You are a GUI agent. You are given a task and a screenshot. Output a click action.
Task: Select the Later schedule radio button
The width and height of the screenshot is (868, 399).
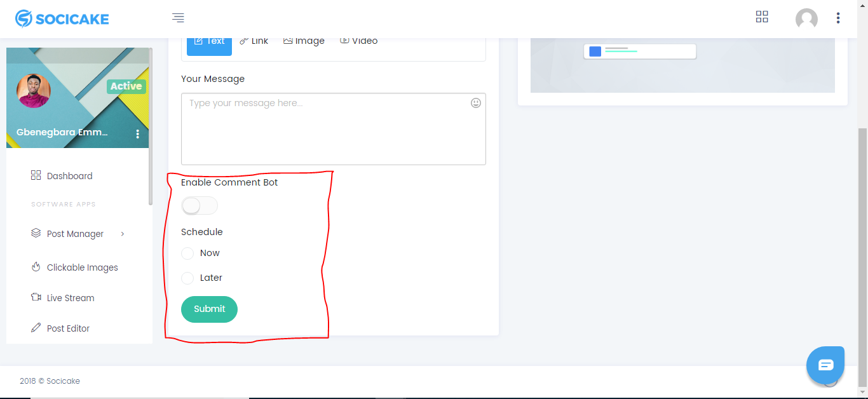click(x=187, y=278)
